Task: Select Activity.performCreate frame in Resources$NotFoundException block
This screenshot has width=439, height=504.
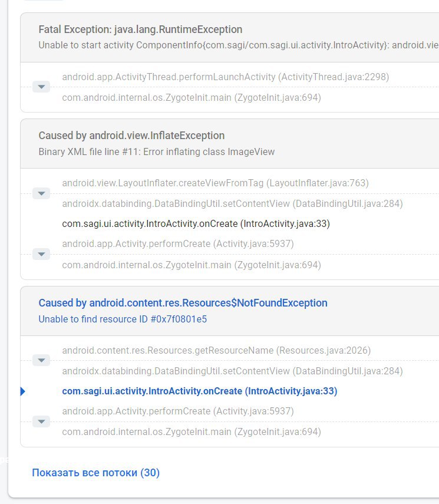Action: 178,411
